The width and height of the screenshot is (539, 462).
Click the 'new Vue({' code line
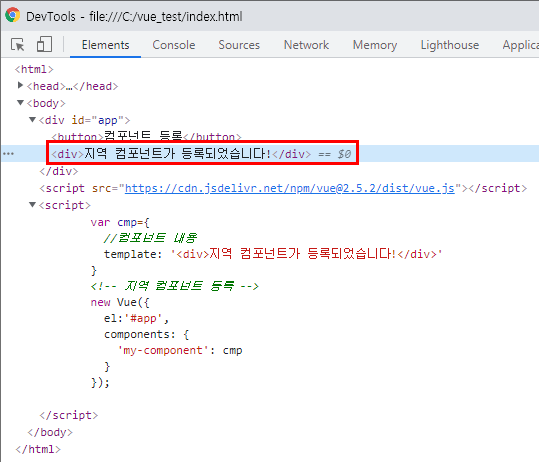click(x=120, y=302)
